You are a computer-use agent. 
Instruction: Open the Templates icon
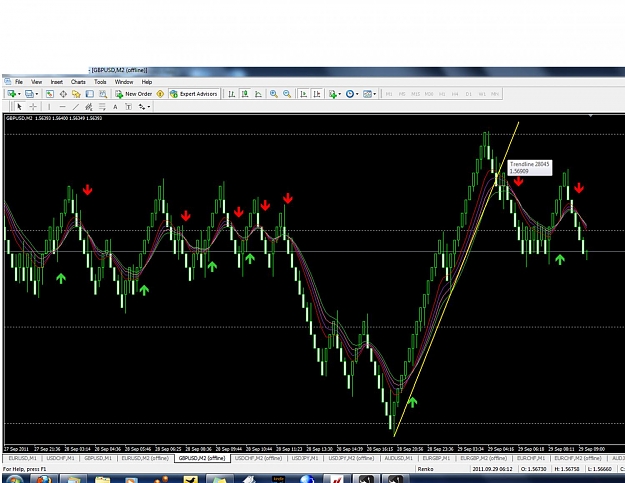367,94
